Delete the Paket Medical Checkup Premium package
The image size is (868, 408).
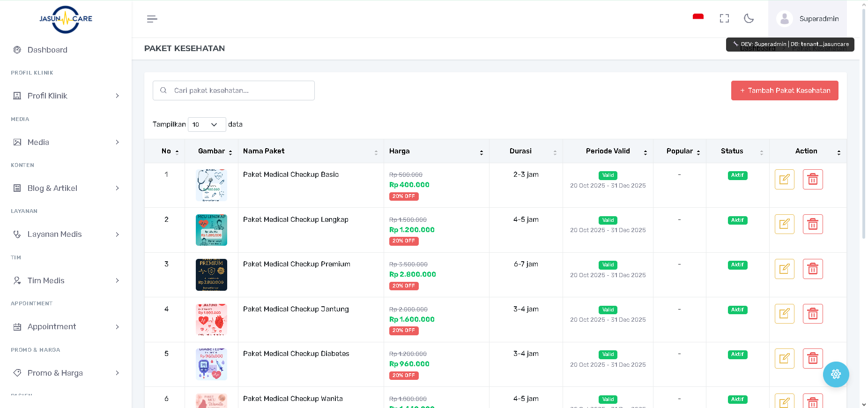(813, 269)
